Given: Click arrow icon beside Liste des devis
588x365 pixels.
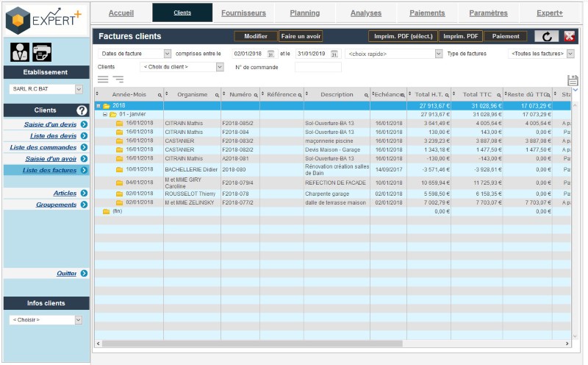Looking at the screenshot, I should [x=84, y=136].
